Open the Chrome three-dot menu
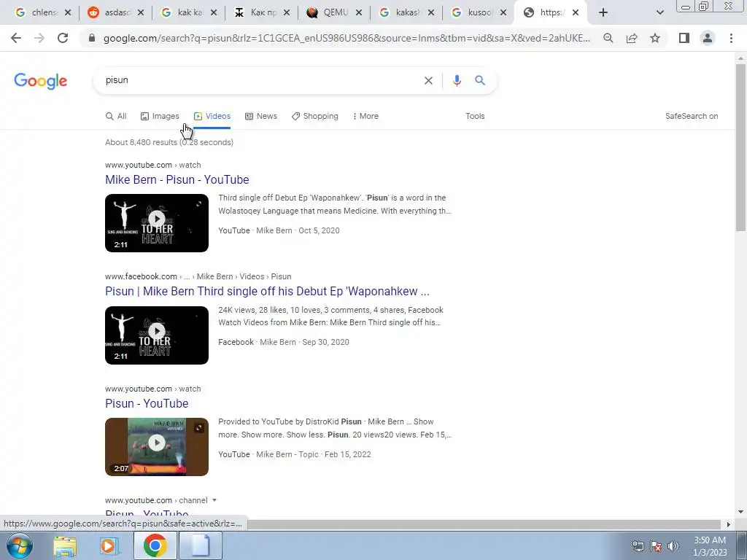Screen dimensions: 747x560 click(731, 38)
